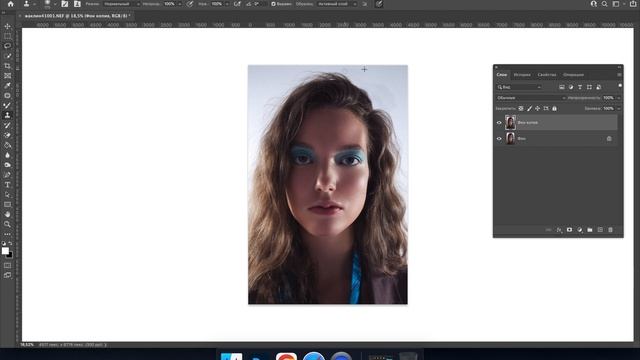Select the Фон layer thumbnail
640x360 pixels.
pyautogui.click(x=510, y=139)
